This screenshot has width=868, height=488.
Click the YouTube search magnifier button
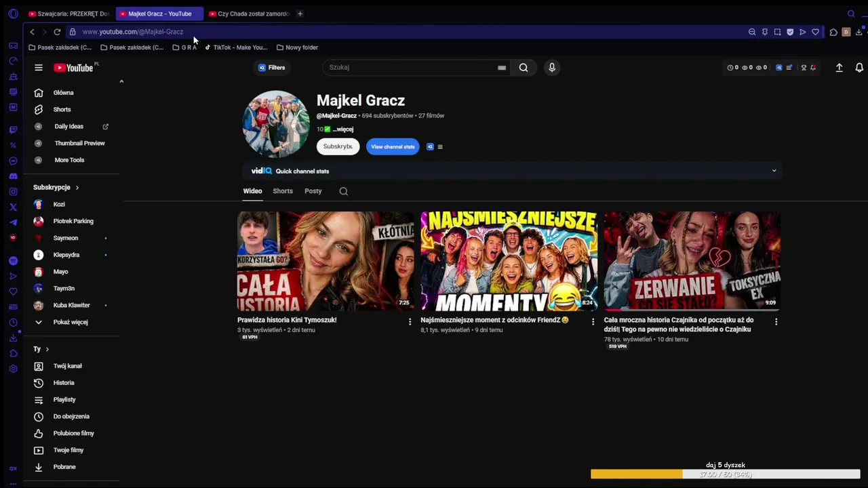(x=524, y=68)
